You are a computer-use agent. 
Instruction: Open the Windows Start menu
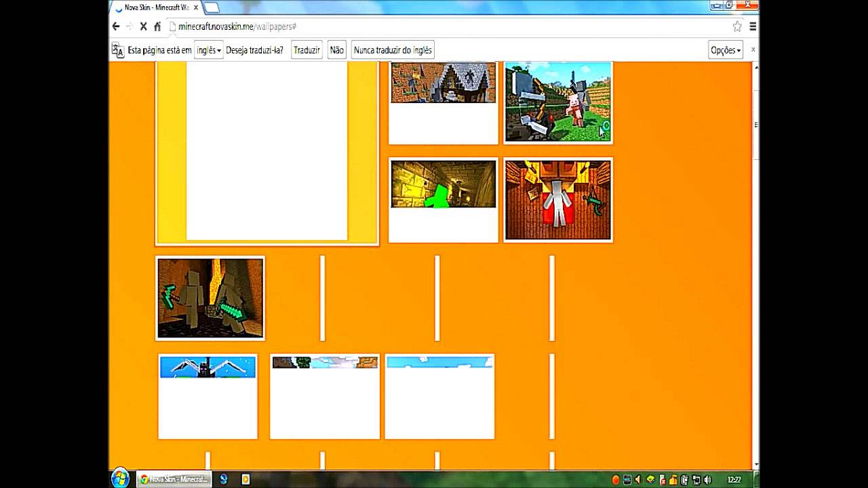[120, 479]
